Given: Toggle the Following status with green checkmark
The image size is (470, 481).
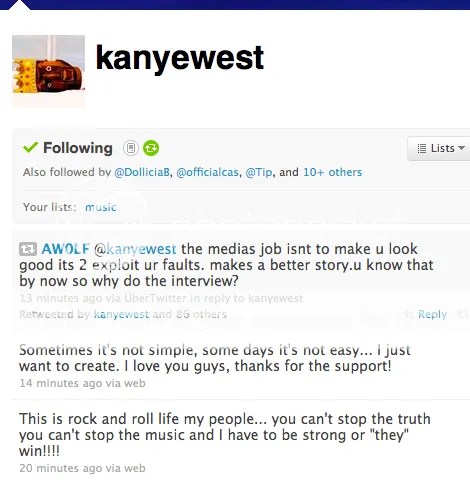Looking at the screenshot, I should pos(68,148).
